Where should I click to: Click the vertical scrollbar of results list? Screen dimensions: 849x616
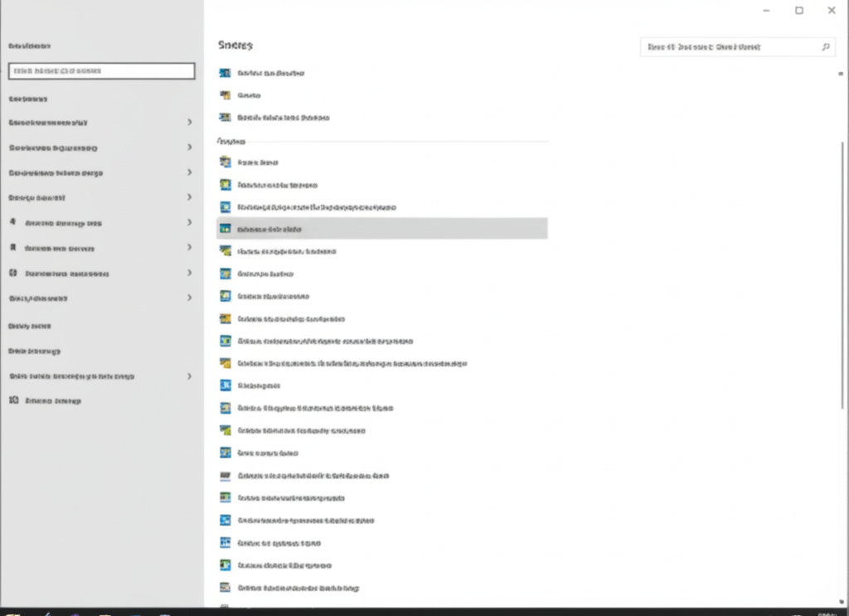tap(842, 275)
